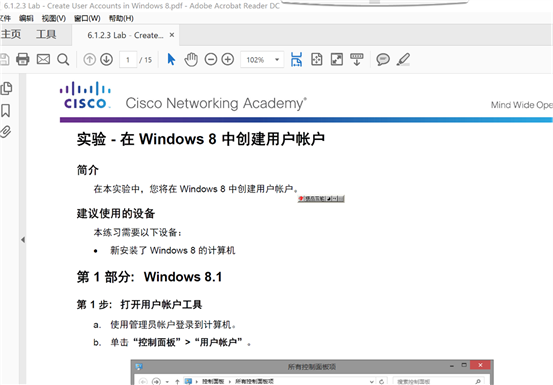
Task: Send file by email envelope icon
Action: (43, 59)
